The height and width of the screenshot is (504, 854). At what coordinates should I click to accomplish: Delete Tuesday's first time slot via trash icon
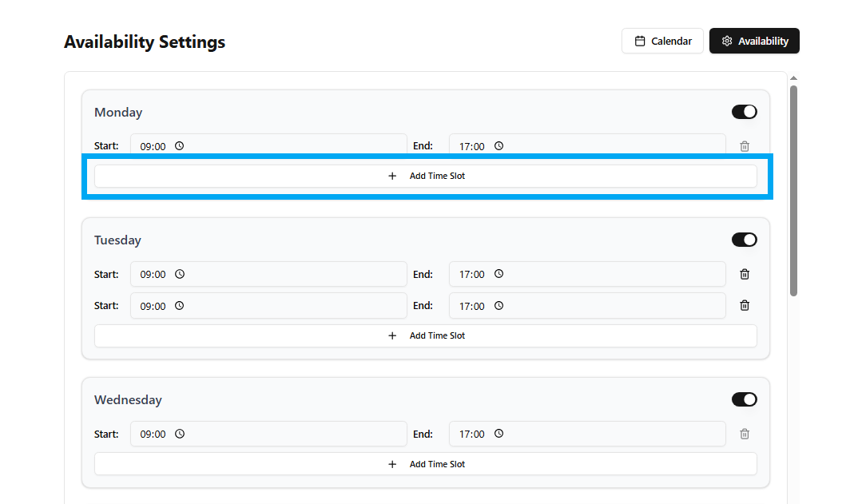coord(745,274)
